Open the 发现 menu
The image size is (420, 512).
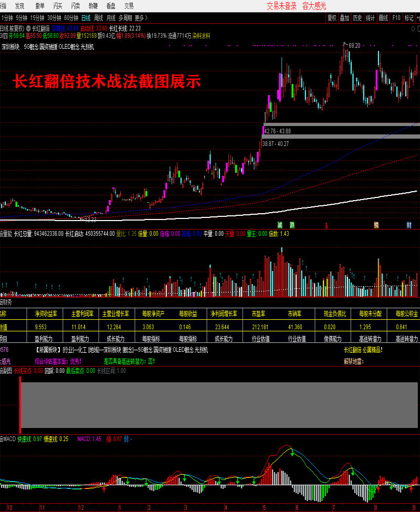19,6
